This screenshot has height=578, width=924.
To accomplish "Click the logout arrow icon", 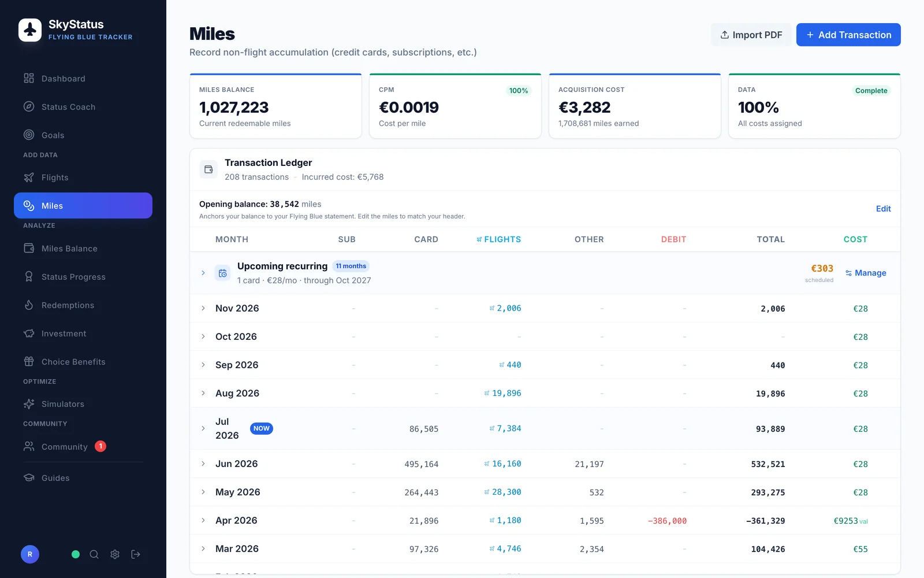I will 136,554.
